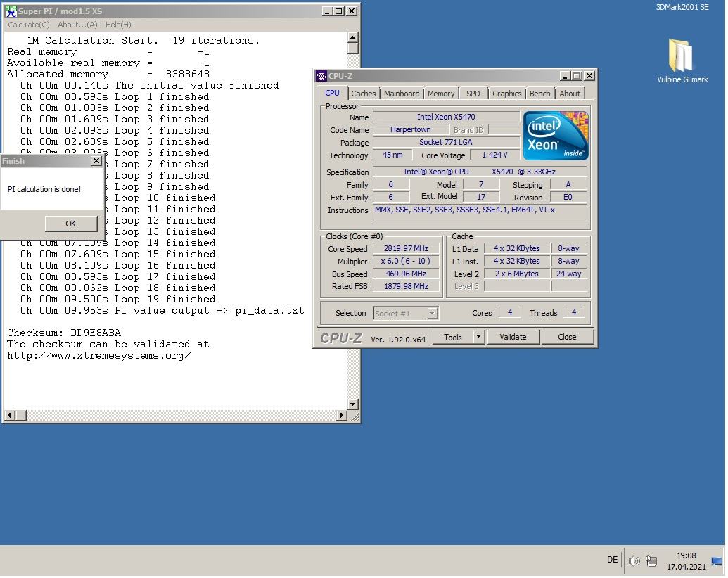728x578 pixels.
Task: Click the volume speaker tray icon
Action: (x=634, y=561)
